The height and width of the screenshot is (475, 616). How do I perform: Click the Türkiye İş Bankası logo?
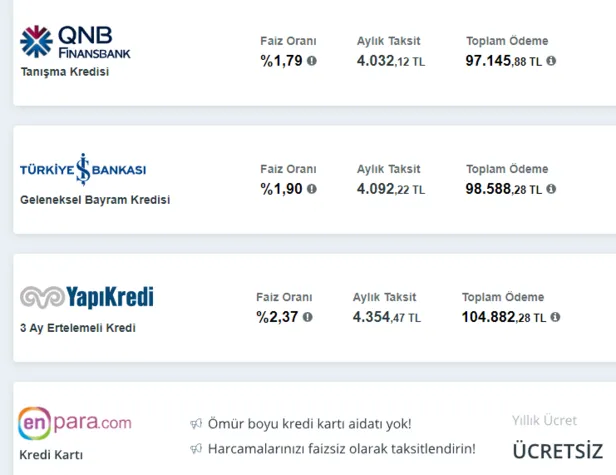83,169
